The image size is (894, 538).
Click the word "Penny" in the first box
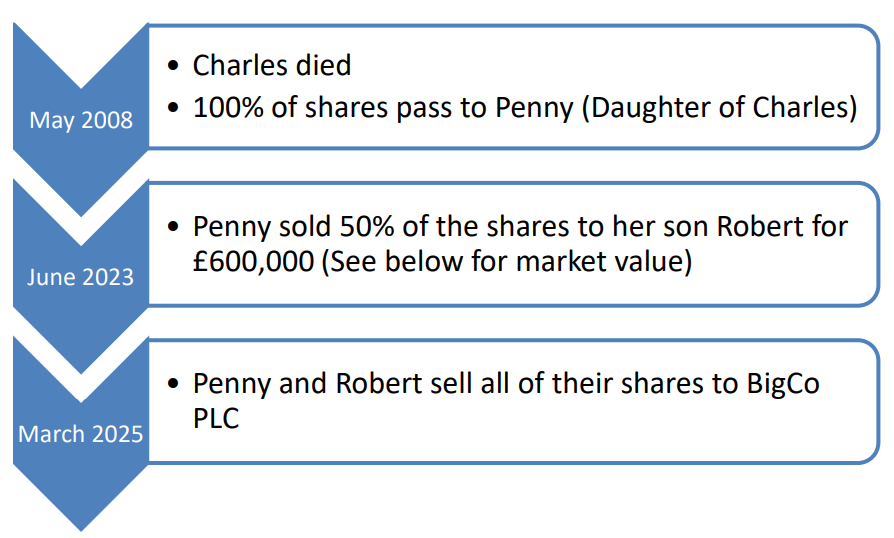532,107
